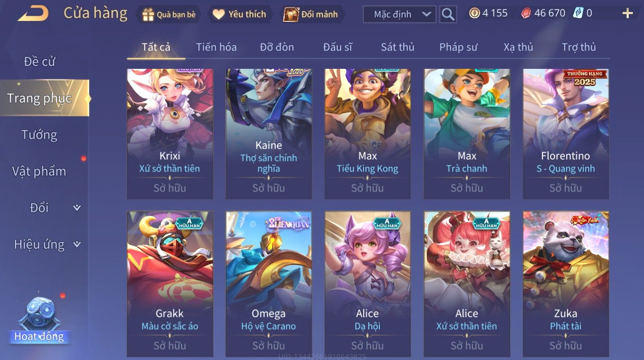Switch to the Sát thủ tab
644x360 pixels.
[397, 47]
